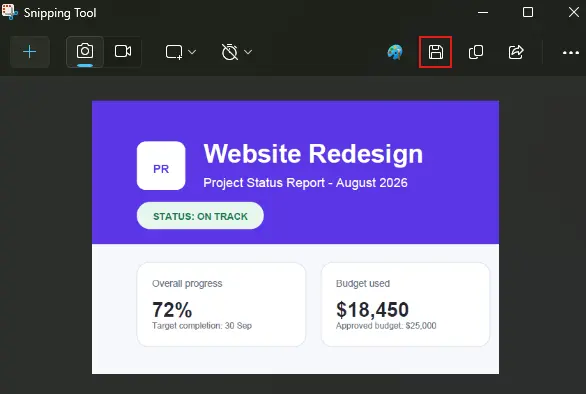Maximize the Snipping Tool window
Image resolution: width=586 pixels, height=394 pixels.
(x=528, y=12)
